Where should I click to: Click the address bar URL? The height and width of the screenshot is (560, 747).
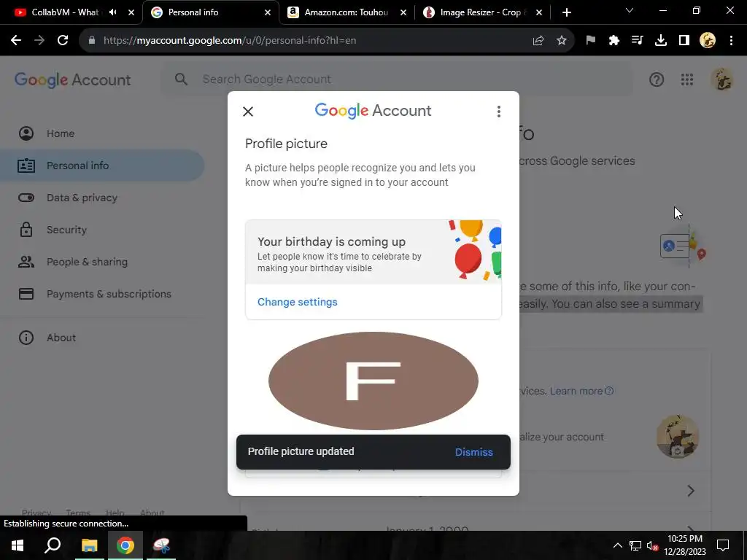[230, 41]
